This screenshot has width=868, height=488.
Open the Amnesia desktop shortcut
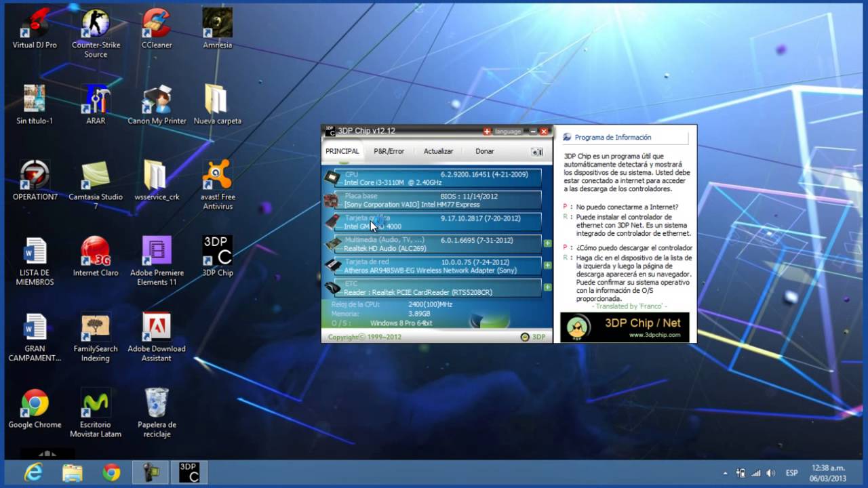218,29
